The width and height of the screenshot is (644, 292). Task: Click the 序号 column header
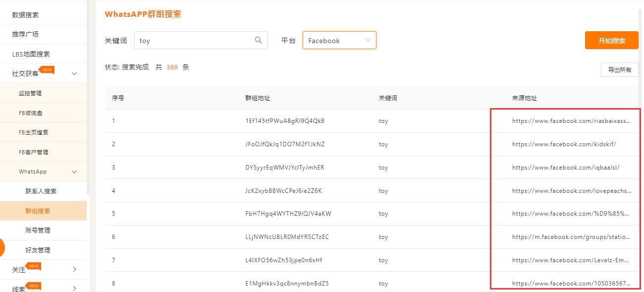[118, 98]
